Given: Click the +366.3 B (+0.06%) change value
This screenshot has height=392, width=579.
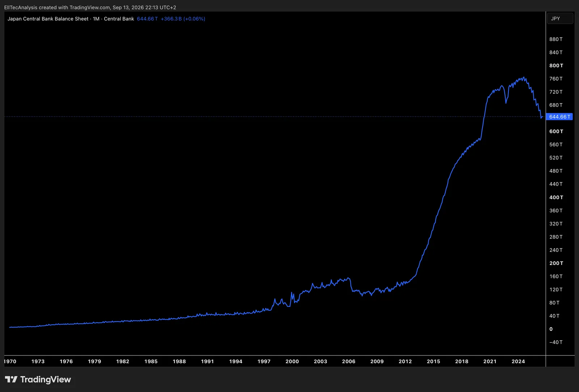Looking at the screenshot, I should click(x=183, y=19).
